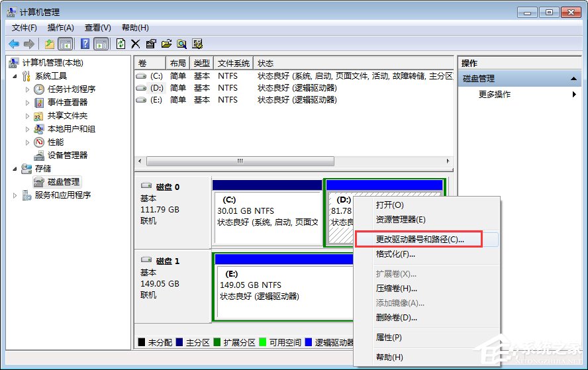Screen dimensions: 588x370
Task: Click the (E:) volume drive icon in list
Action: point(141,100)
